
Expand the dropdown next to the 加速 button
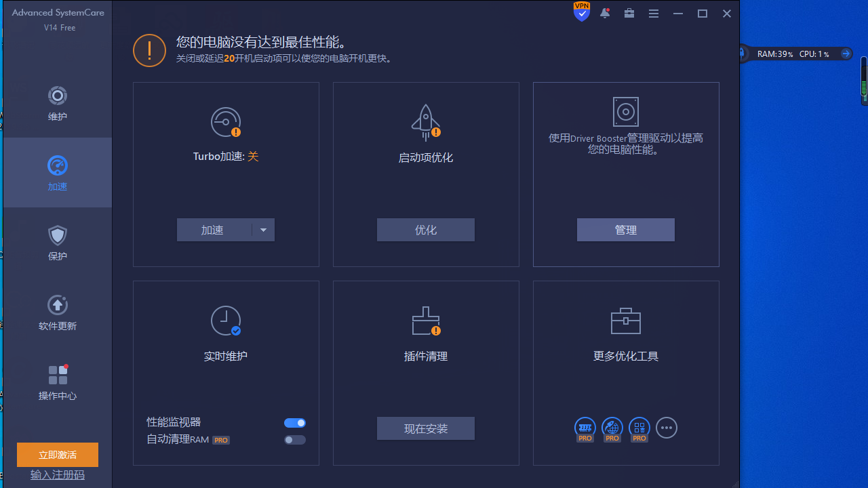(263, 230)
